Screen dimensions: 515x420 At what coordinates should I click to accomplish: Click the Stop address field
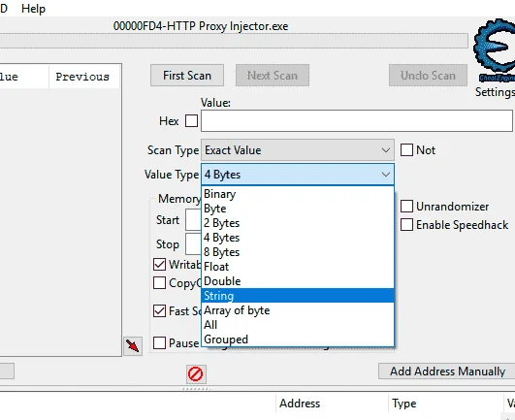click(x=193, y=244)
